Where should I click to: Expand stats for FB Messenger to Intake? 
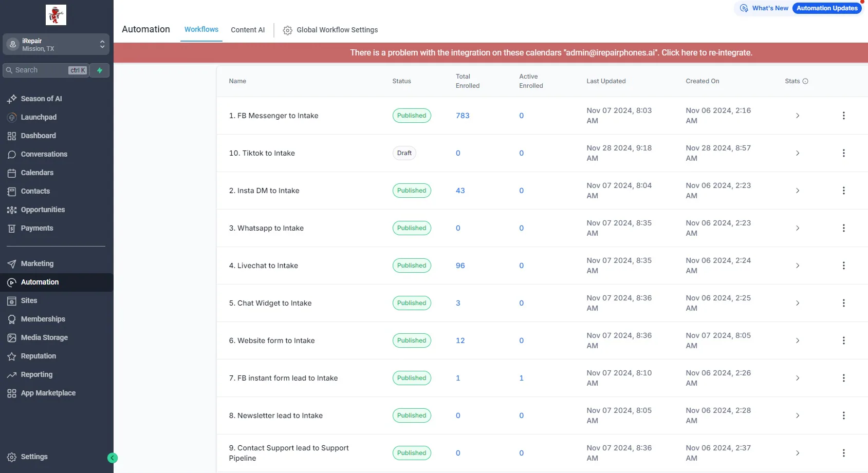[797, 116]
